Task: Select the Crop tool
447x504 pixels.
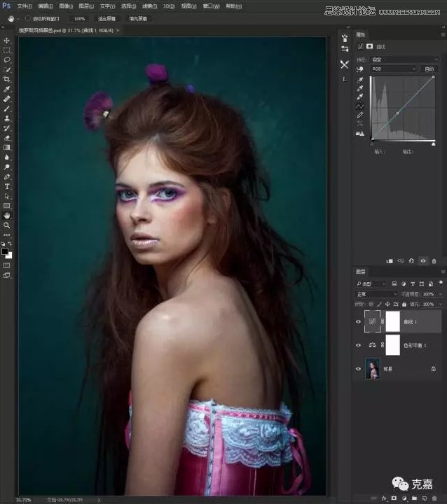Action: click(7, 80)
